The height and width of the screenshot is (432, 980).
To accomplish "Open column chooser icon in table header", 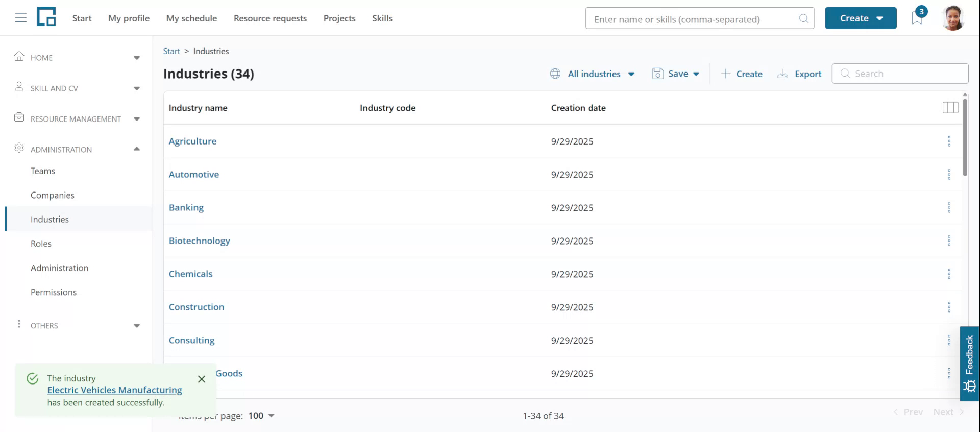I will click(x=950, y=108).
